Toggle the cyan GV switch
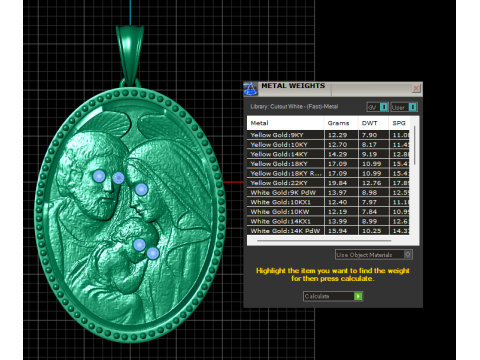The image size is (480, 360). click(384, 107)
